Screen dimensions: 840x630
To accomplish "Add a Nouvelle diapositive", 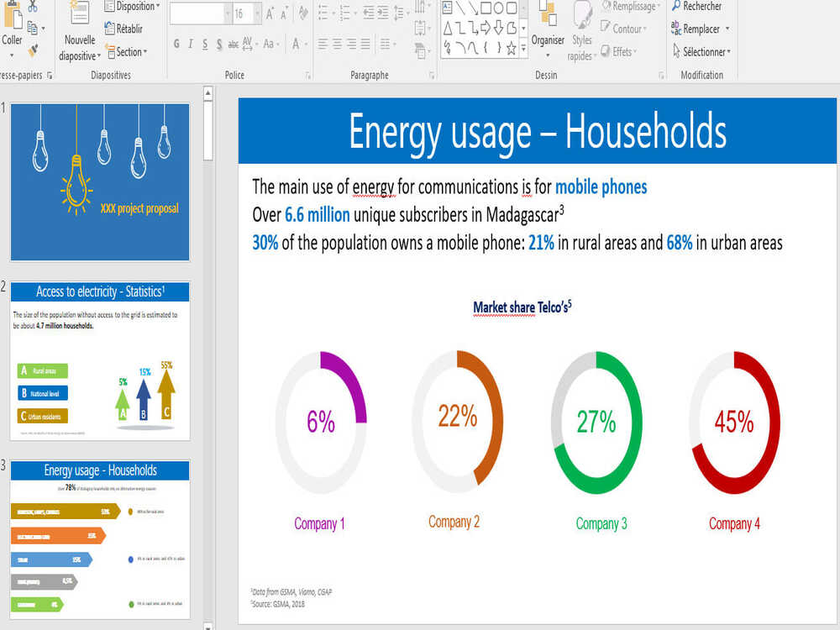I will pyautogui.click(x=80, y=31).
